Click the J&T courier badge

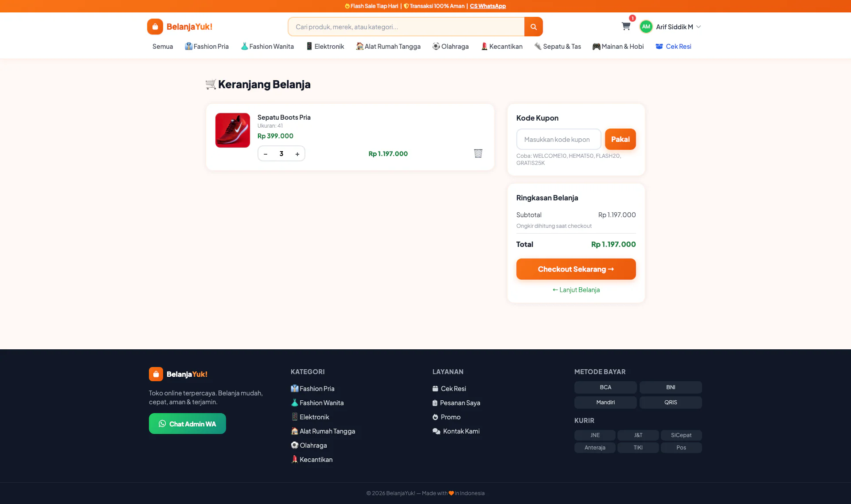pos(638,435)
